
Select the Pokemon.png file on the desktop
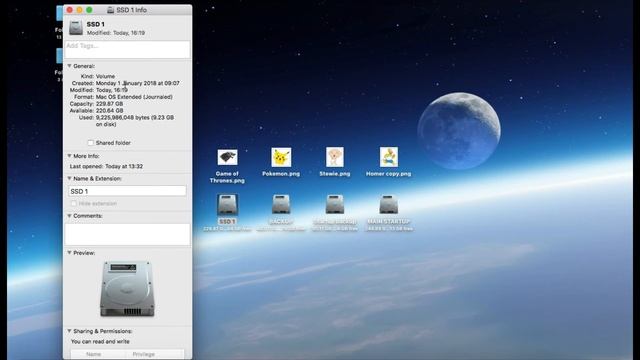click(281, 158)
